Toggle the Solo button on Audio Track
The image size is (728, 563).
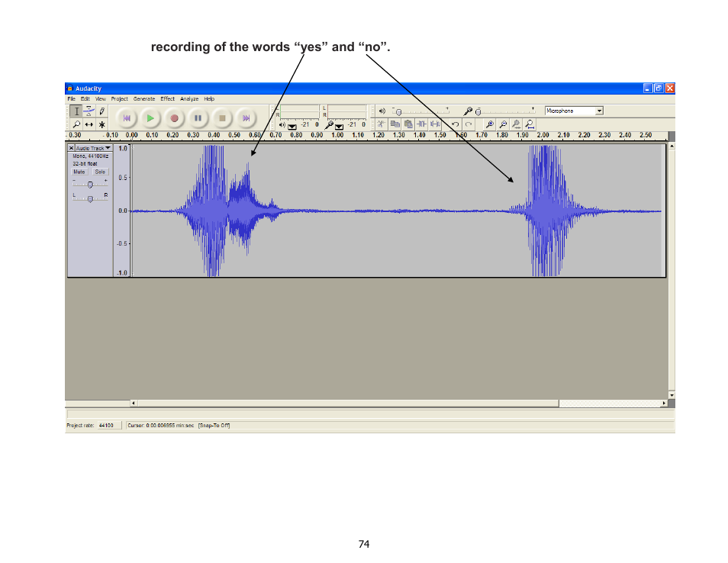click(x=100, y=172)
